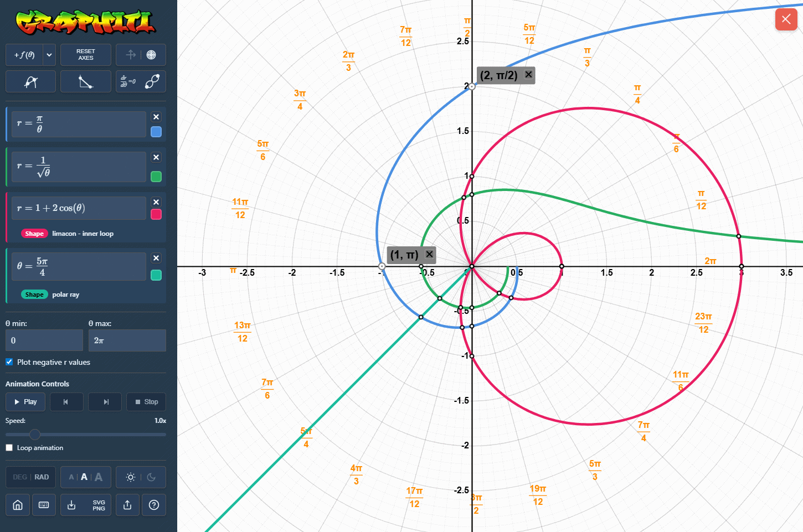Click the Stop animation button
Image resolution: width=803 pixels, height=532 pixels.
147,402
